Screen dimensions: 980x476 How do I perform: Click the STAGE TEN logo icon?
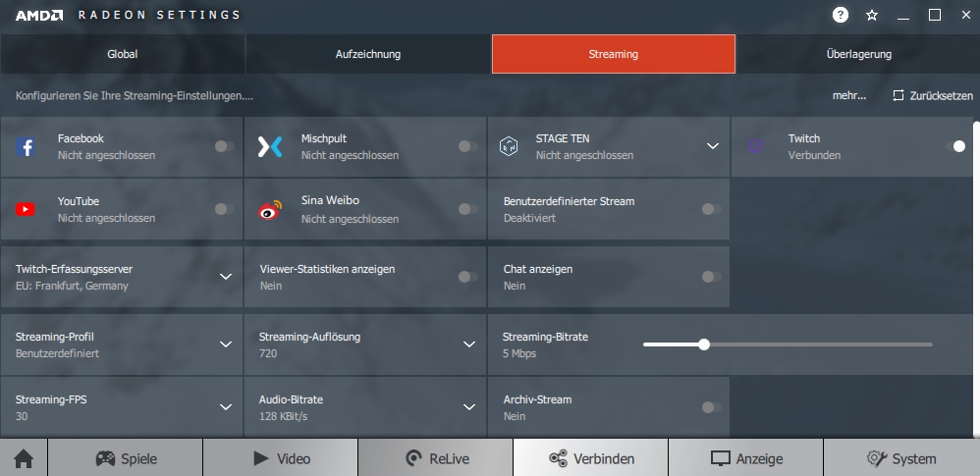click(509, 146)
